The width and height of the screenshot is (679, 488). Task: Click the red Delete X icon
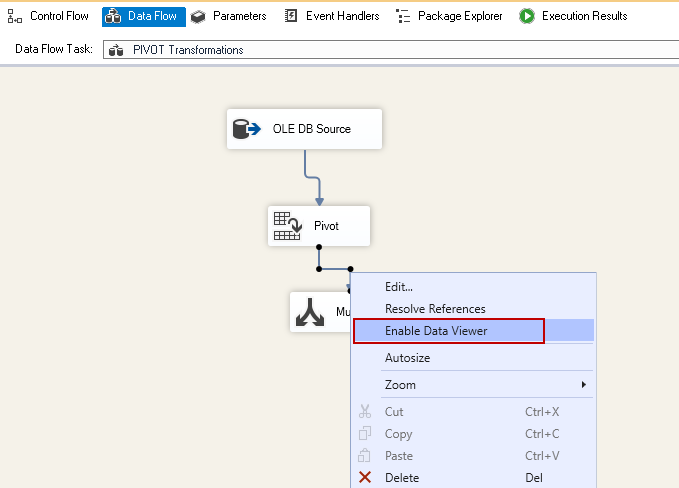(x=365, y=478)
